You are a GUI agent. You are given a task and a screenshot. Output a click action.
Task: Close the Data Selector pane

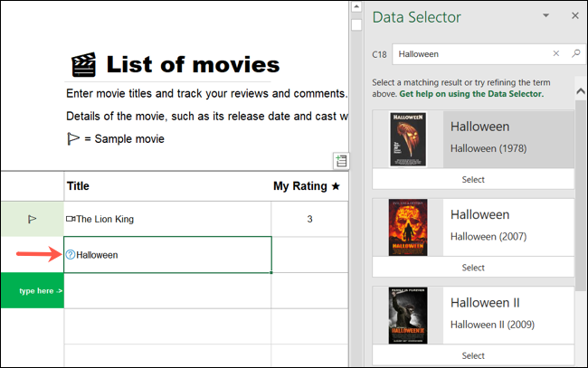(x=574, y=16)
